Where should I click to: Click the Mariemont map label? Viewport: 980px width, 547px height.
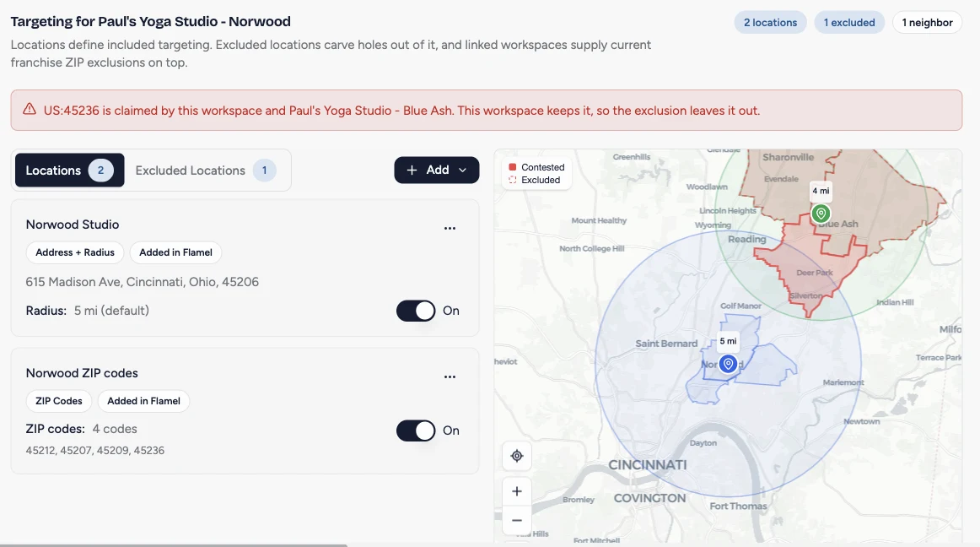coord(843,382)
